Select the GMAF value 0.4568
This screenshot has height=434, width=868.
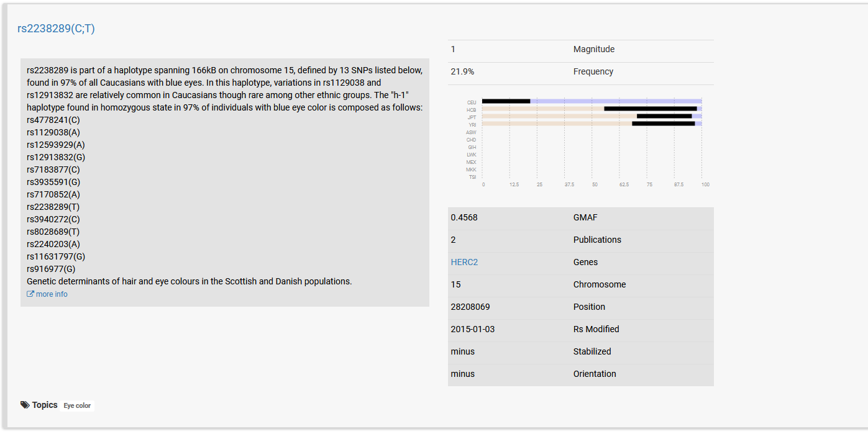click(x=464, y=217)
